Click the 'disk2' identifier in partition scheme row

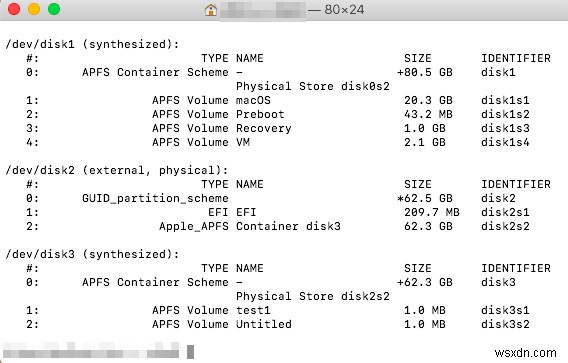(x=498, y=199)
